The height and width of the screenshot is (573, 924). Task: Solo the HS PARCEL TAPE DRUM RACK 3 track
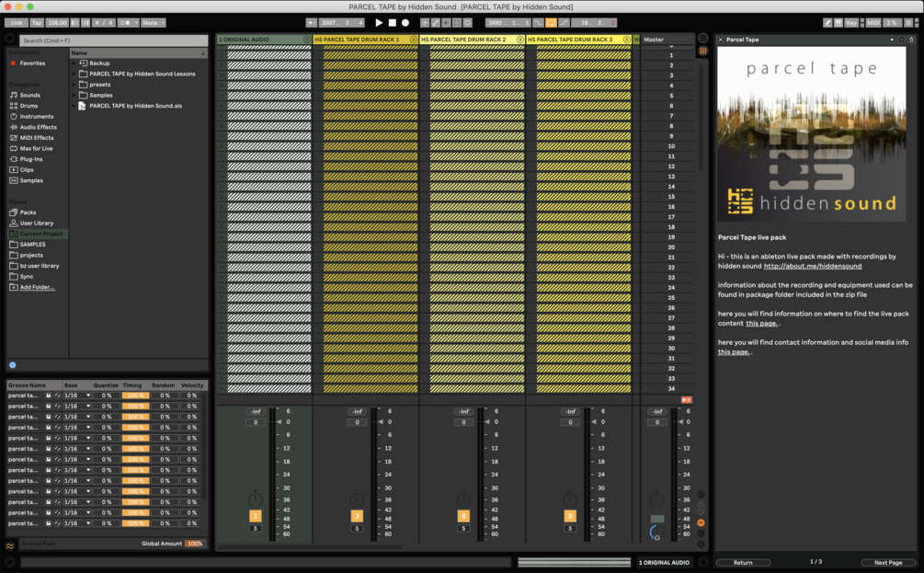coord(570,528)
